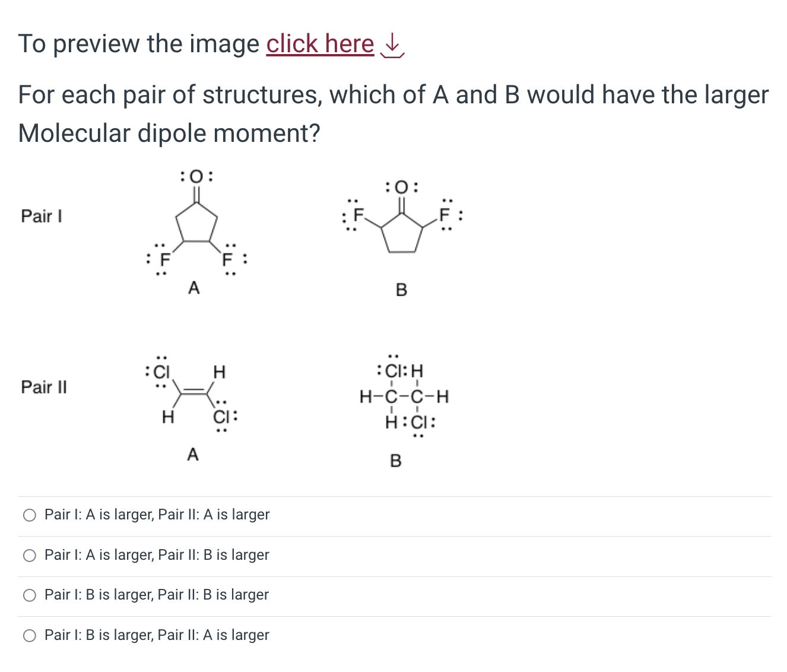Click the download arrow icon next to click here
This screenshot has height=672, width=787.
pyautogui.click(x=392, y=47)
